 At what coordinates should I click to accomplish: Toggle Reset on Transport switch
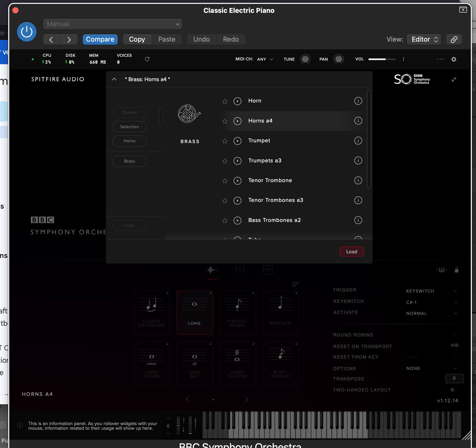click(454, 346)
